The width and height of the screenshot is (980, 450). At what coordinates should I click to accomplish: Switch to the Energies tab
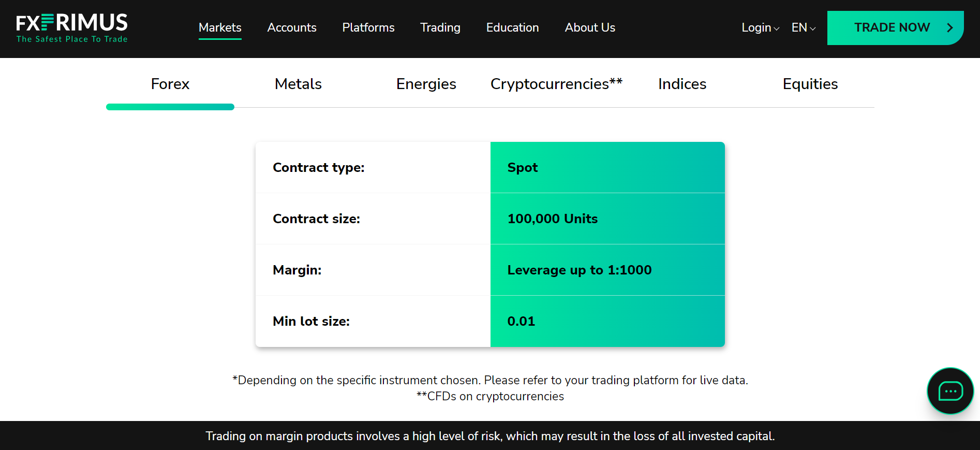[x=426, y=84]
